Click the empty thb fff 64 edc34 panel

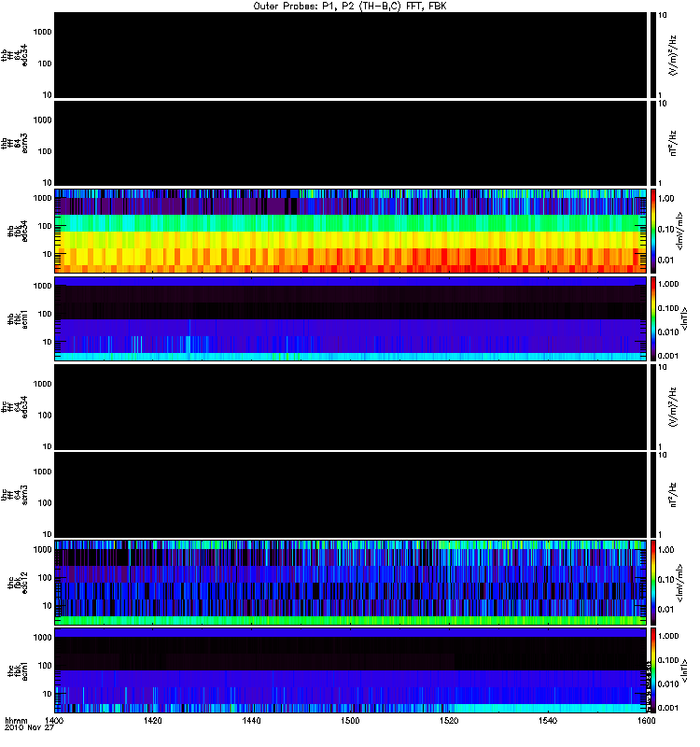(x=351, y=55)
